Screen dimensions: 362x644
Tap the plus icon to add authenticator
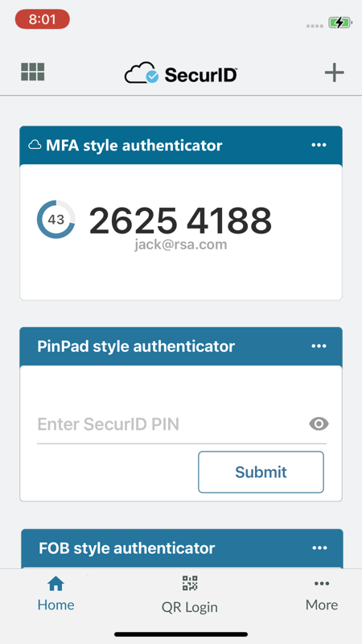334,73
